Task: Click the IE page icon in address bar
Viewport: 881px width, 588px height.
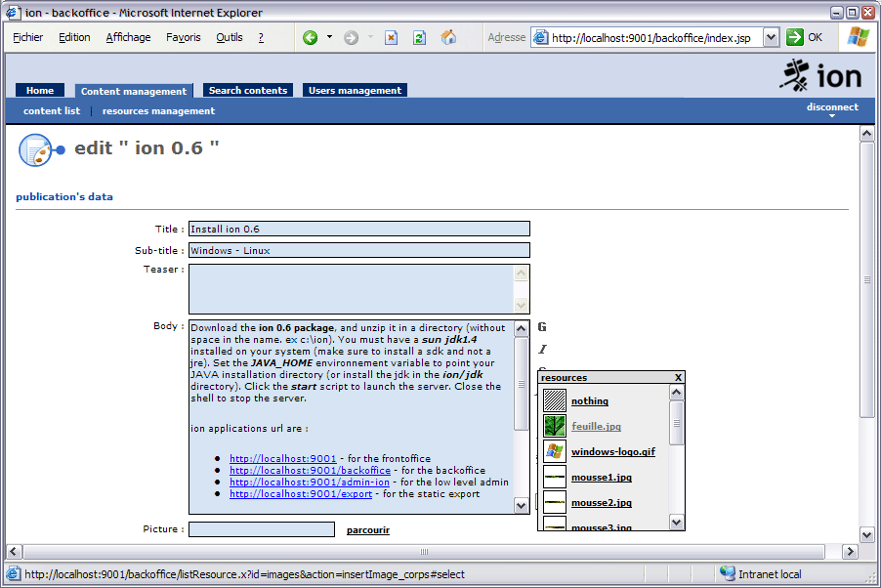Action: (540, 38)
